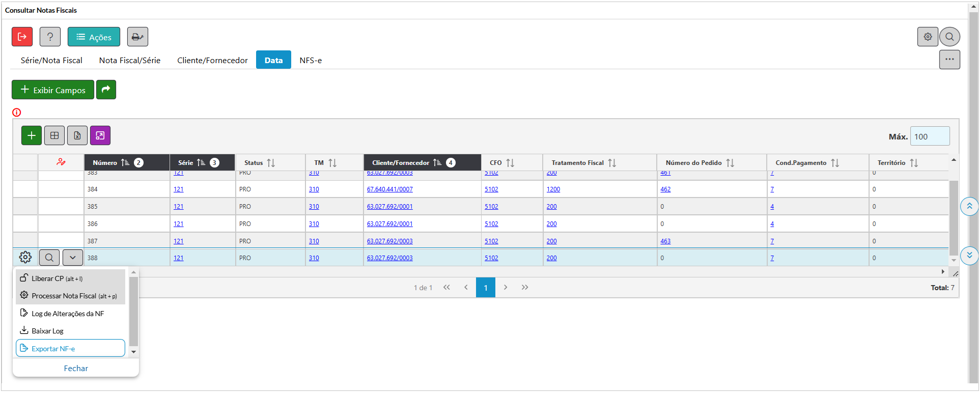Open client link 67.640.441/0007
This screenshot has height=393, width=980.
point(389,189)
